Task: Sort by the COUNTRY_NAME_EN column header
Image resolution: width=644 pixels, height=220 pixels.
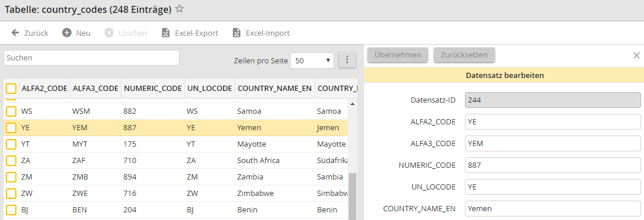Action: pos(275,88)
